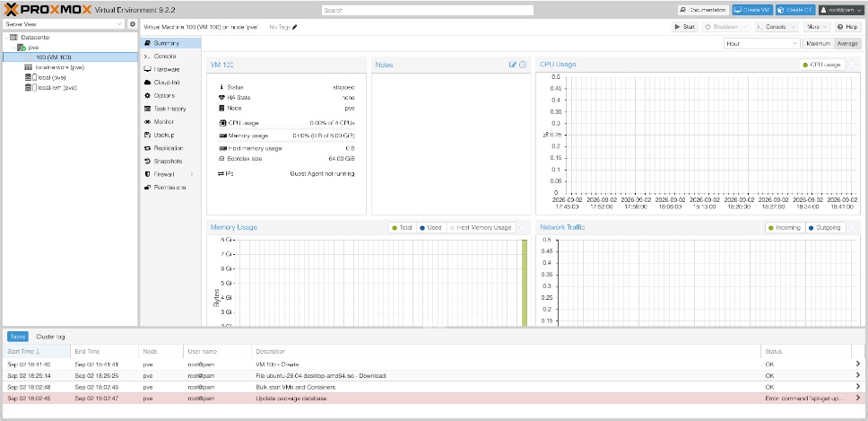The image size is (868, 421).
Task: Collapse the Notes panel chevron icon
Action: tap(523, 65)
